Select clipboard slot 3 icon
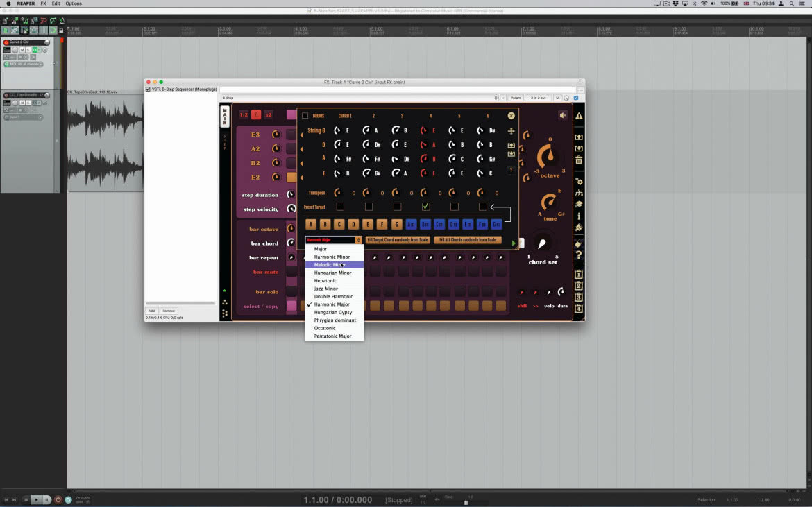 579,297
